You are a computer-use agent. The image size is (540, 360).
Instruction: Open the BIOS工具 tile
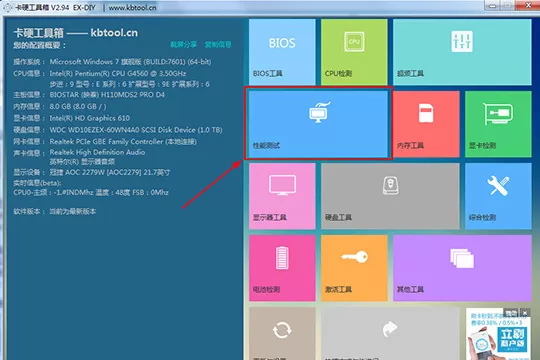(x=282, y=52)
